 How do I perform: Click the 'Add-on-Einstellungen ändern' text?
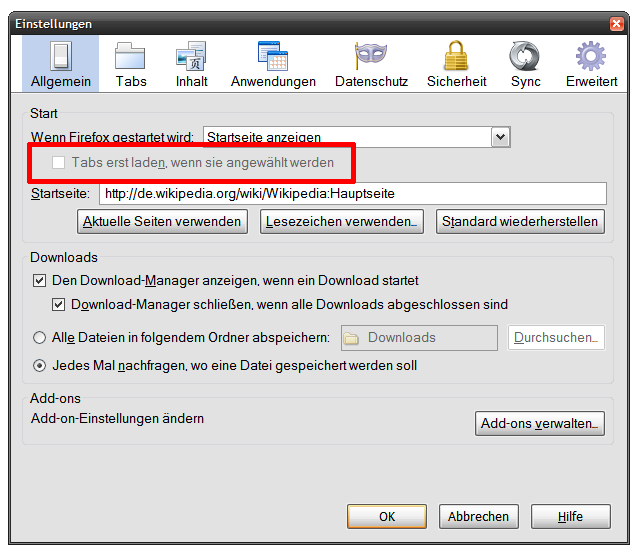pyautogui.click(x=117, y=418)
